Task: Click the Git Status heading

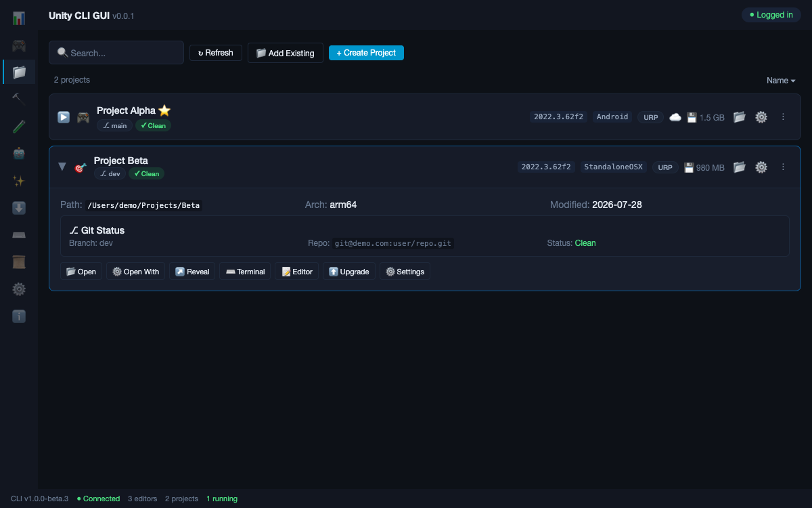Action: pyautogui.click(x=97, y=230)
